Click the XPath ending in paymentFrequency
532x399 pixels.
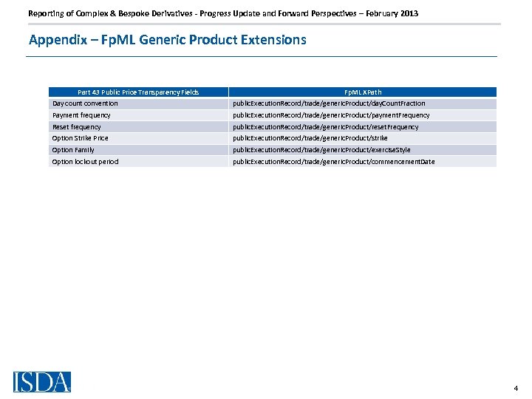(331, 115)
